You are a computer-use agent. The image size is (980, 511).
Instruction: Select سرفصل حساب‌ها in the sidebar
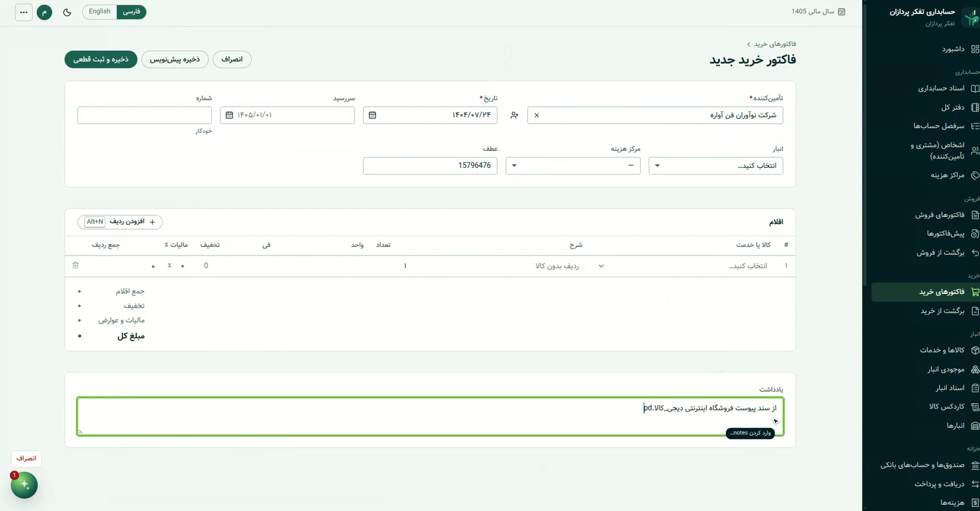(925, 126)
